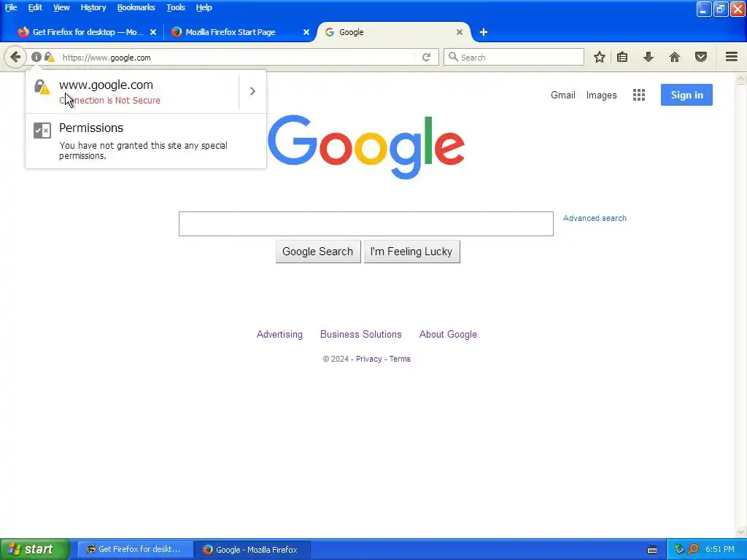Open the View menu
This screenshot has height=560, width=747.
point(61,7)
